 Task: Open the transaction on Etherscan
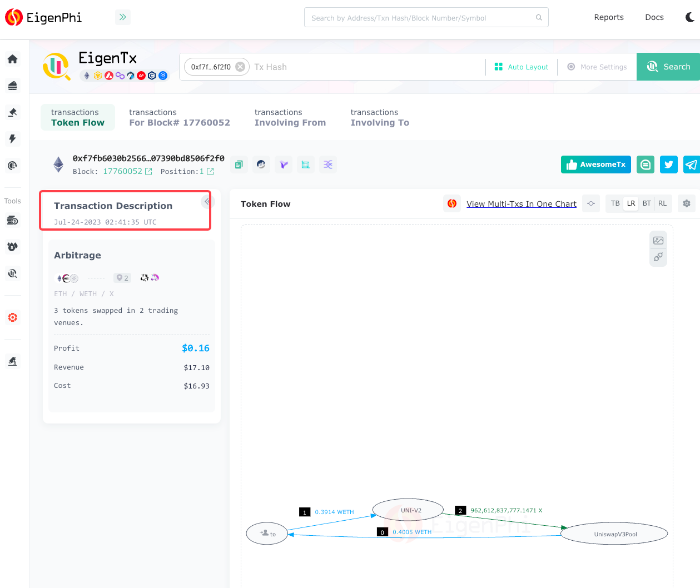click(261, 164)
